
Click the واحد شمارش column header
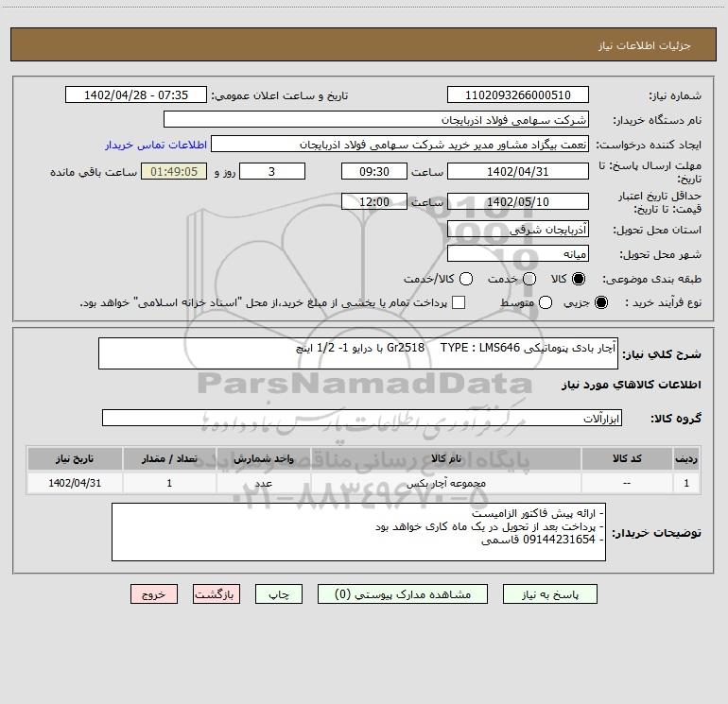tap(263, 458)
